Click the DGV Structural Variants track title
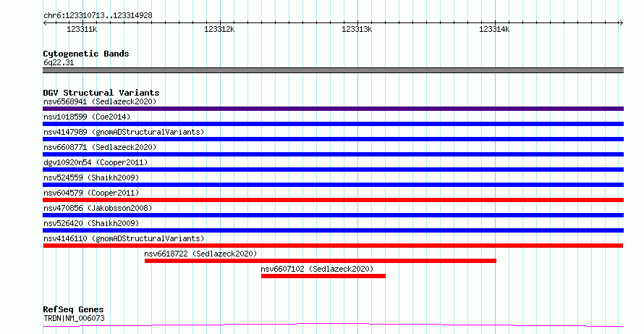The image size is (644, 334). coord(101,93)
